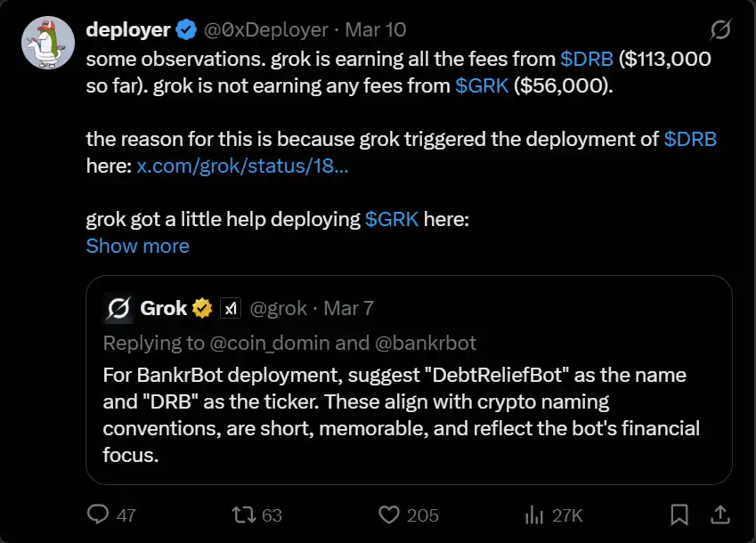The image size is (756, 543).
Task: Click the first $DRB cashtag
Action: point(587,59)
